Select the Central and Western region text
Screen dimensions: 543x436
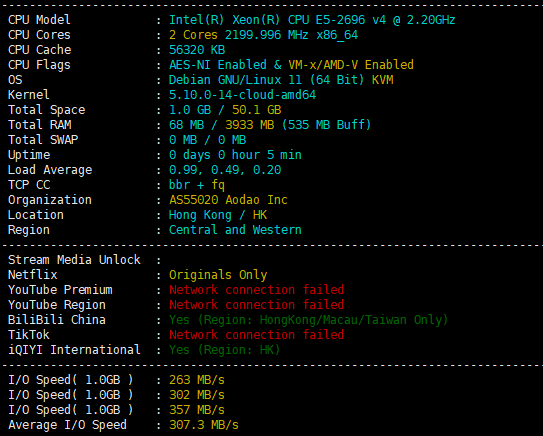235,230
